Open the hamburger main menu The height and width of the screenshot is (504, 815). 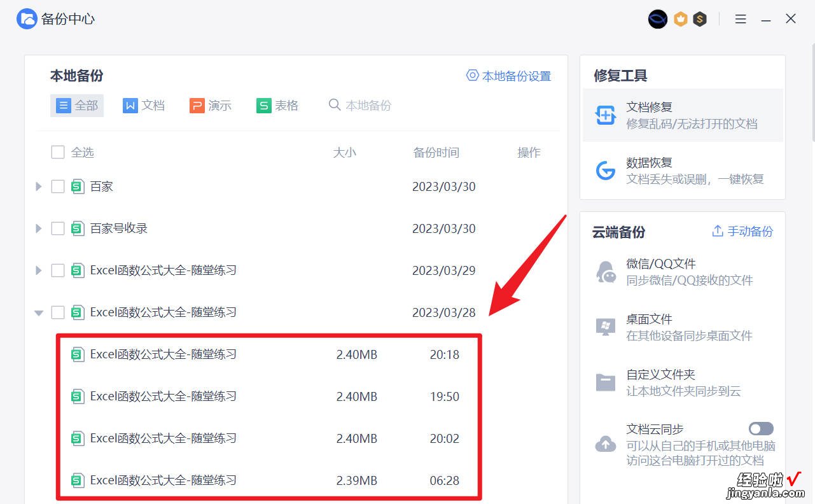tap(741, 19)
